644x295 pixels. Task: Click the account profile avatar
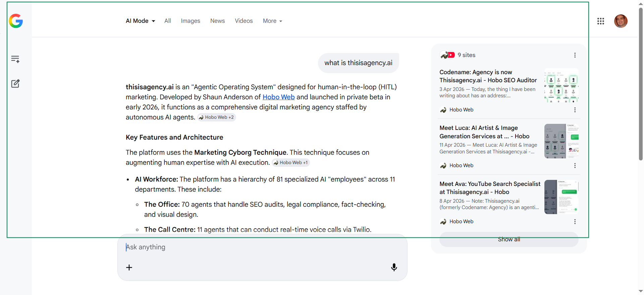tap(621, 21)
